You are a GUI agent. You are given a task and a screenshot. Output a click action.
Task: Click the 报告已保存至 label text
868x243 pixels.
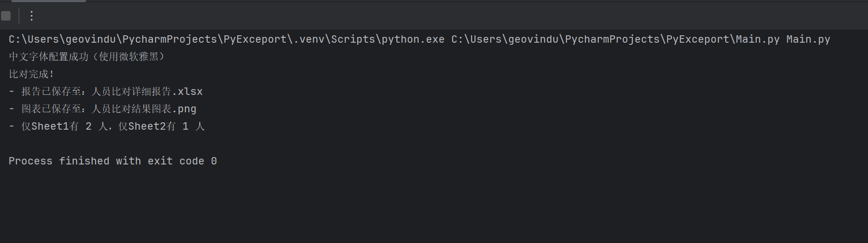point(52,92)
